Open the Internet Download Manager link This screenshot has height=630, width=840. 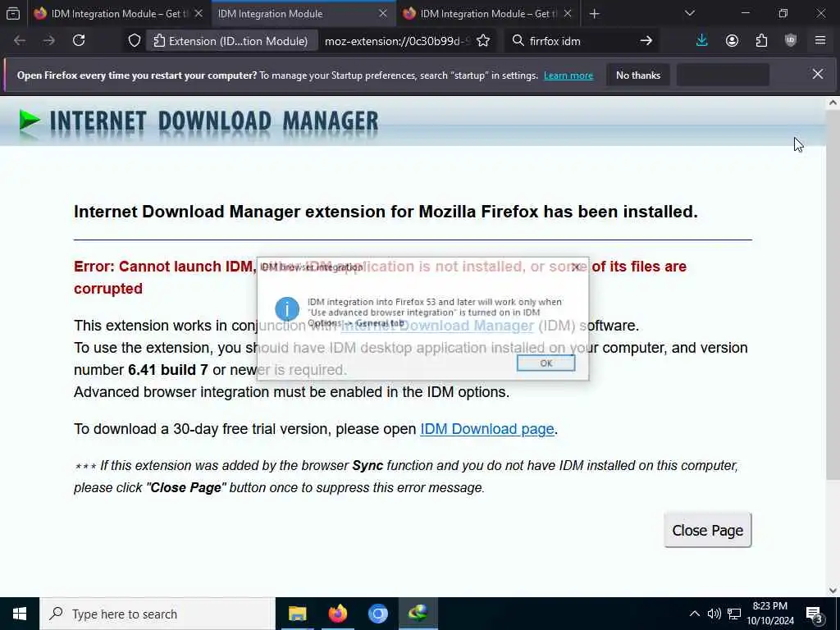click(438, 326)
